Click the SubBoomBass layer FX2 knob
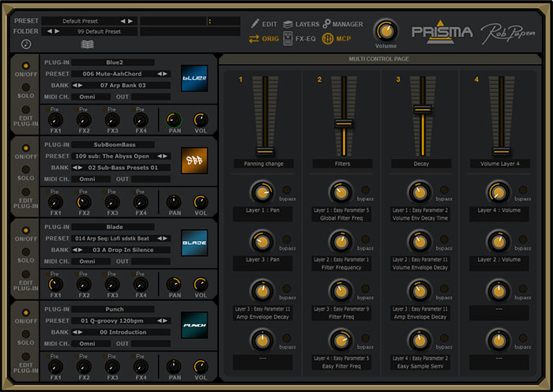The image size is (553, 392). [84, 202]
